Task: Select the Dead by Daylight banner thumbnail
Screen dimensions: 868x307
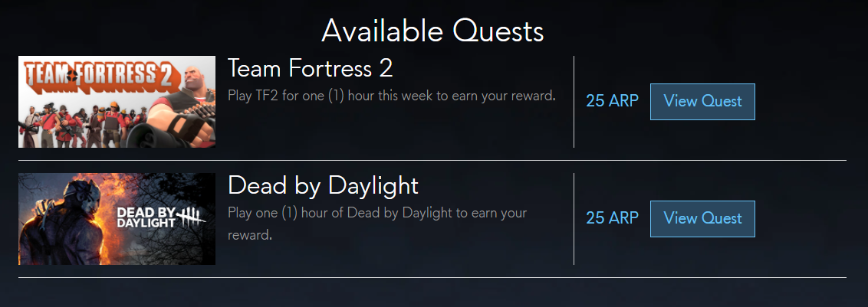Action: [117, 219]
